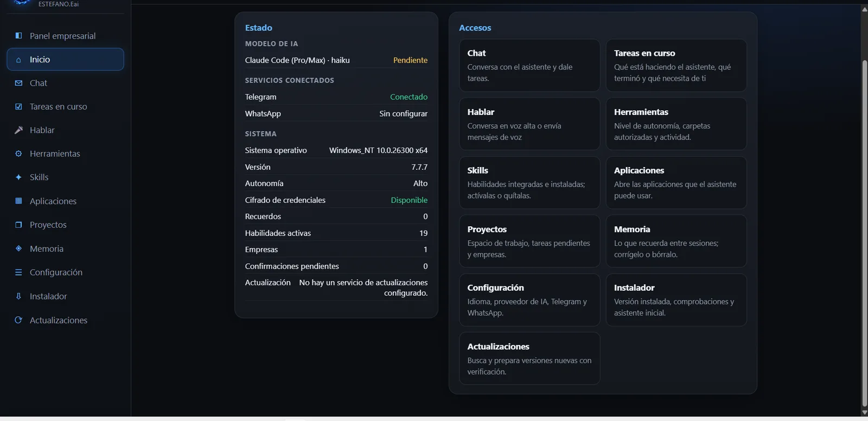Click the Actualizaciones refresh icon

coord(18,320)
